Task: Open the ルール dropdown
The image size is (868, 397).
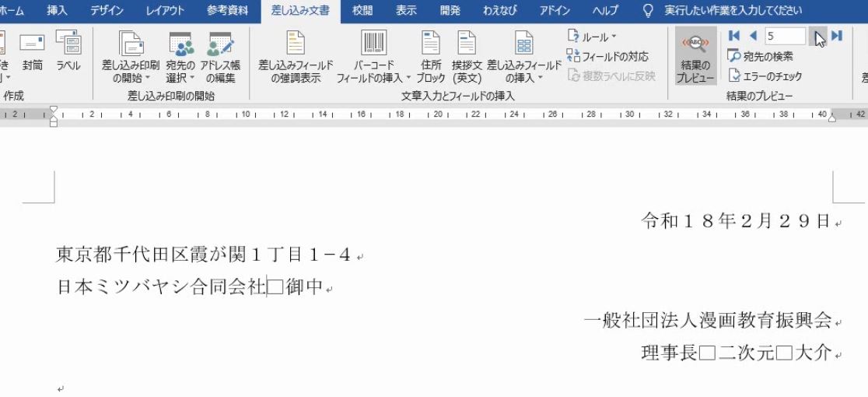Action: coord(592,37)
